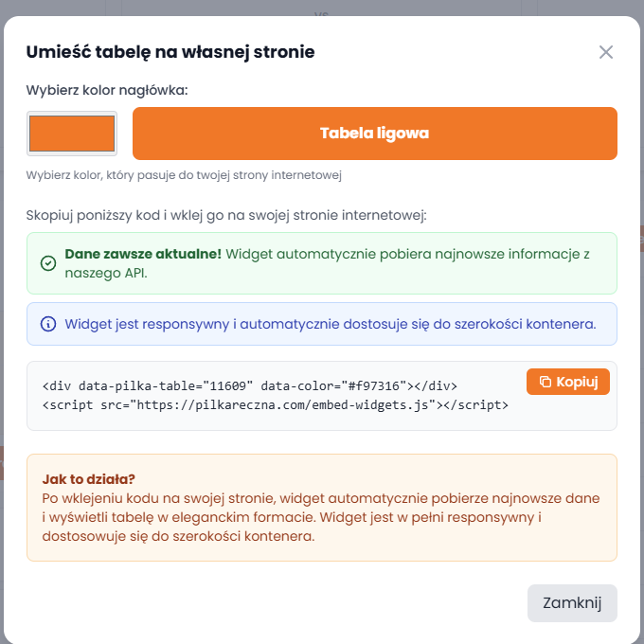Click the blue info circle icon
The height and width of the screenshot is (644, 644).
[x=48, y=324]
